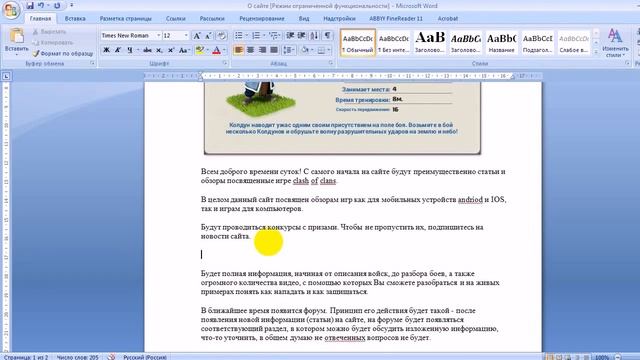Toggle underline (Ч) formatting
Screen dimensions: 640x360
[130, 50]
